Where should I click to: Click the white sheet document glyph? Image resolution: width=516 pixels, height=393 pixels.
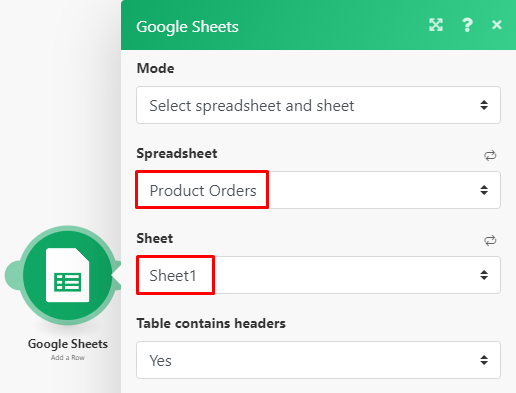tap(68, 275)
